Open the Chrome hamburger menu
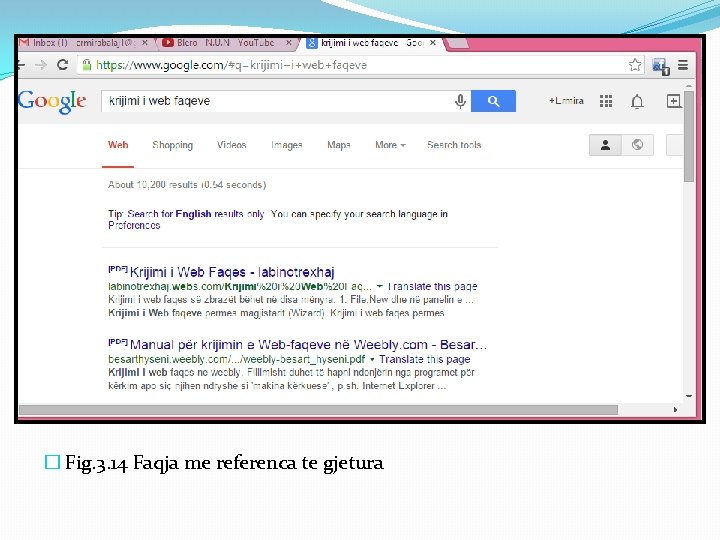The image size is (720, 540). (683, 65)
